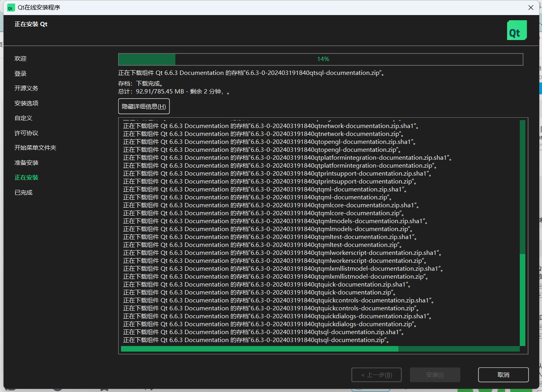The height and width of the screenshot is (392, 542).
Task: Click log line ending qtqmltest-documentation.zip
Action: click(x=263, y=245)
